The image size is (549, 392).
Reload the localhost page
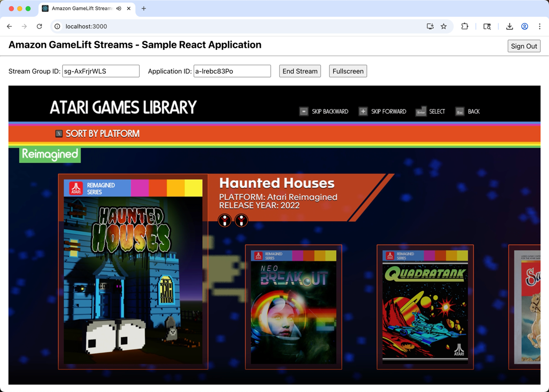[x=39, y=26]
